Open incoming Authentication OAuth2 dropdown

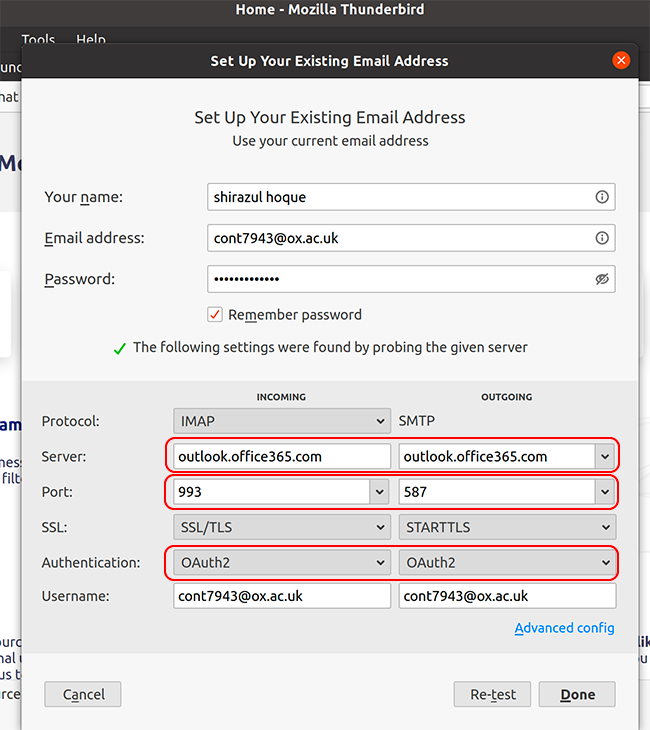tap(281, 563)
